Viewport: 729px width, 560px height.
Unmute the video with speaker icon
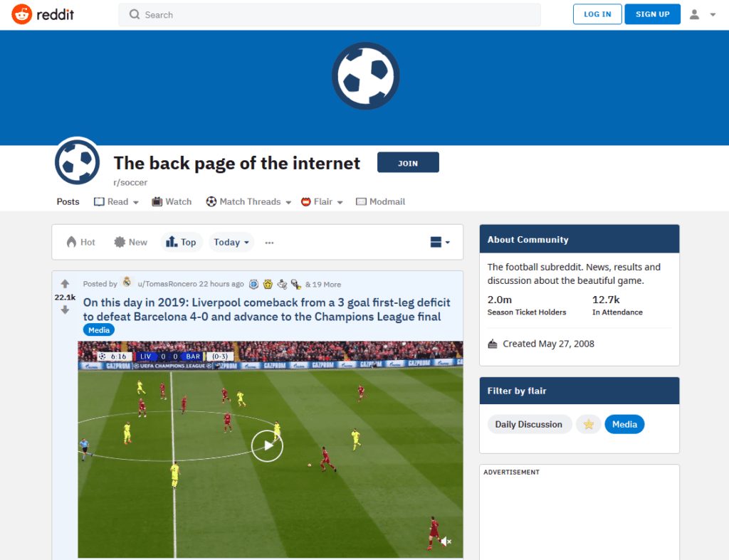(x=446, y=541)
